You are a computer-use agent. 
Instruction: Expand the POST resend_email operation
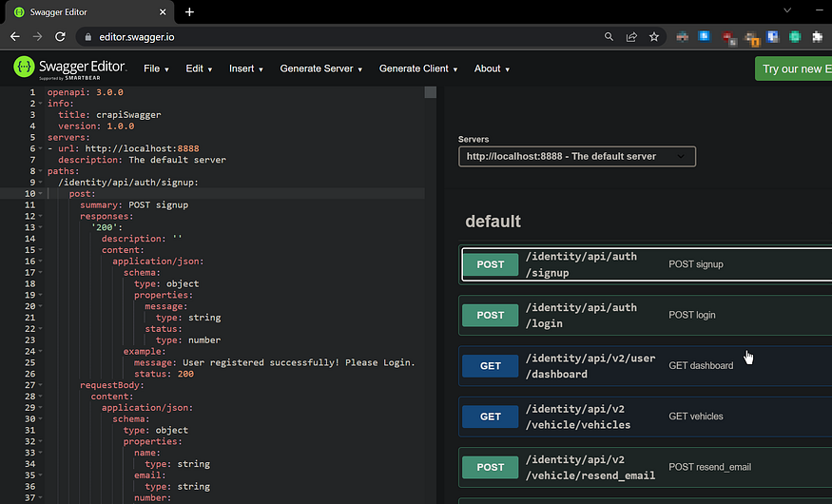[646, 468]
